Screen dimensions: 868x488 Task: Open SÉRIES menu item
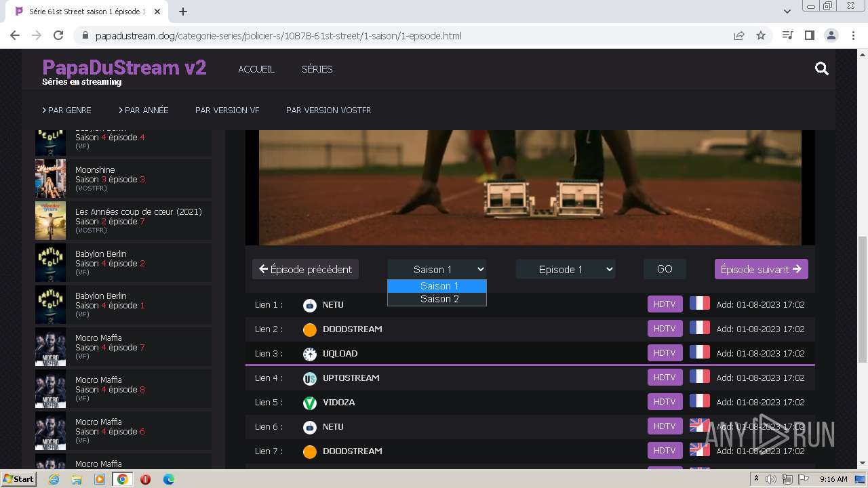[317, 69]
